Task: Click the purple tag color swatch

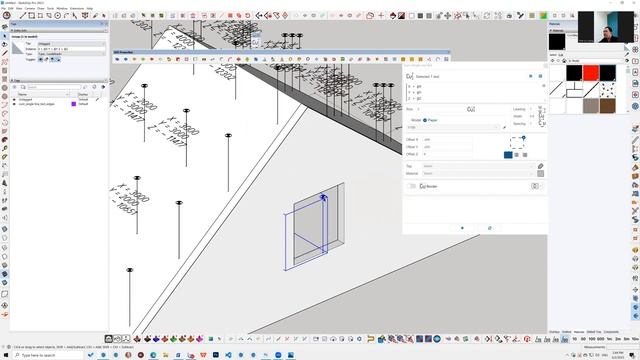Action: [x=74, y=104]
